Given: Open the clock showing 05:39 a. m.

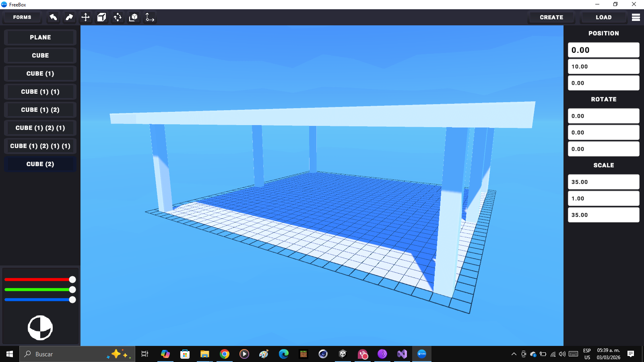Looking at the screenshot, I should click(x=609, y=354).
